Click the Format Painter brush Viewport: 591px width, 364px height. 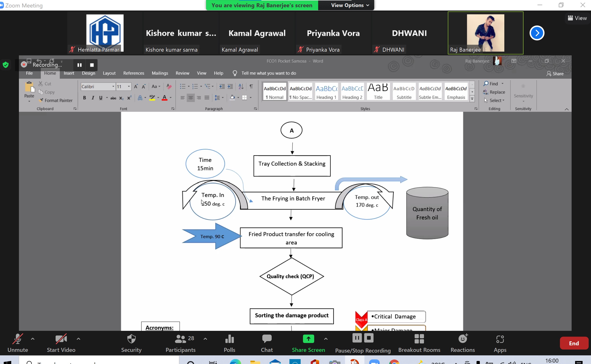click(x=41, y=100)
